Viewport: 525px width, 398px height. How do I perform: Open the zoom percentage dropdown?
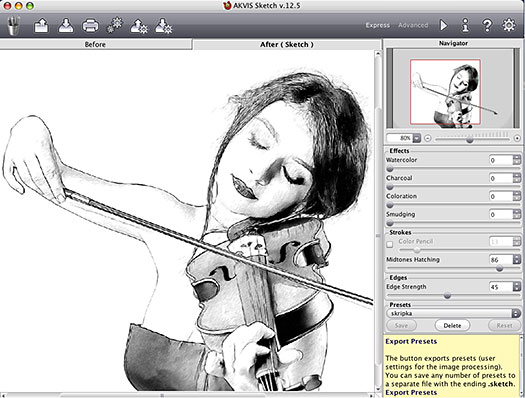click(x=417, y=138)
